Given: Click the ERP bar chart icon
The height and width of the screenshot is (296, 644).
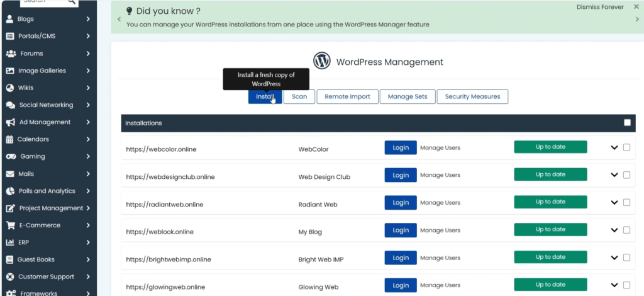Looking at the screenshot, I should (10, 242).
